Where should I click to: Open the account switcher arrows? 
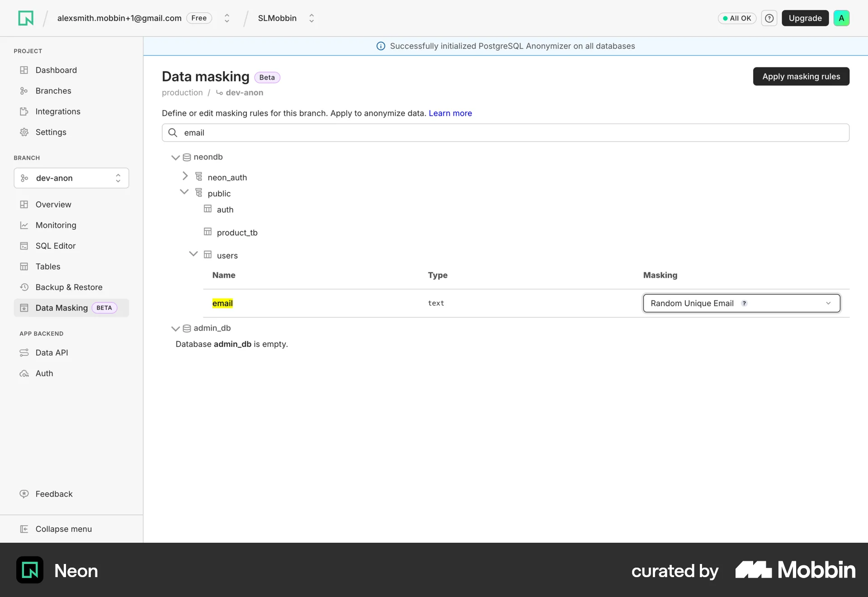point(227,18)
